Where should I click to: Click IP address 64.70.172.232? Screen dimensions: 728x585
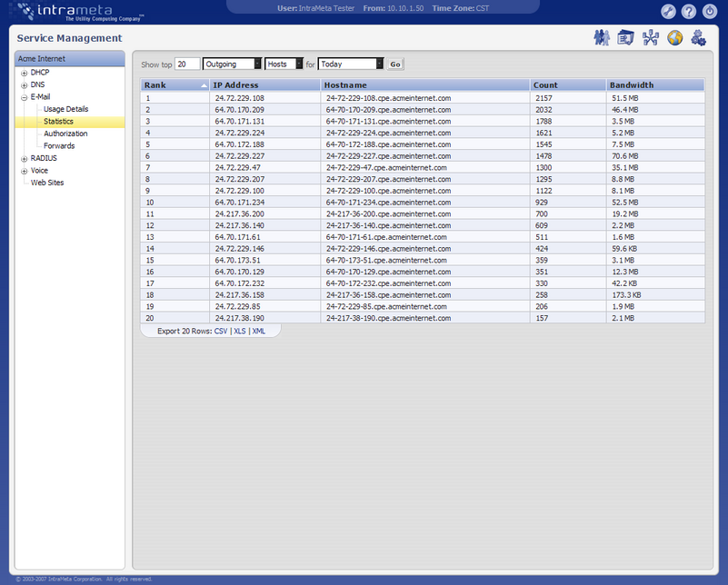pyautogui.click(x=240, y=283)
